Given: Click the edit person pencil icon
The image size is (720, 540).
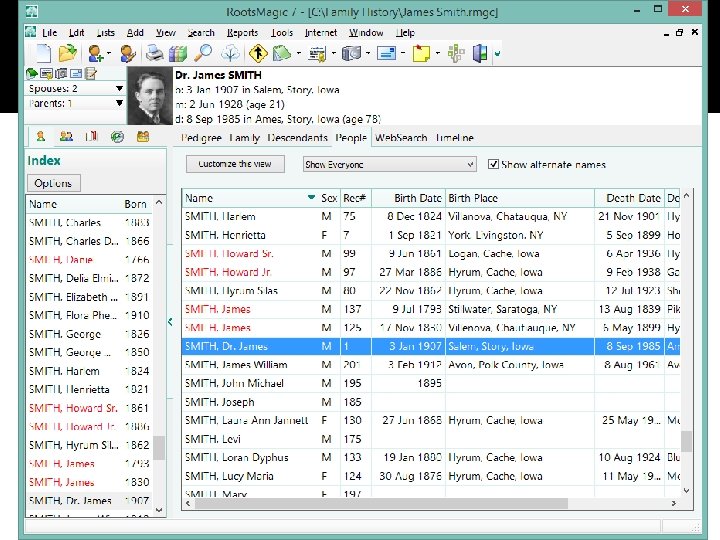Looking at the screenshot, I should pos(128,53).
